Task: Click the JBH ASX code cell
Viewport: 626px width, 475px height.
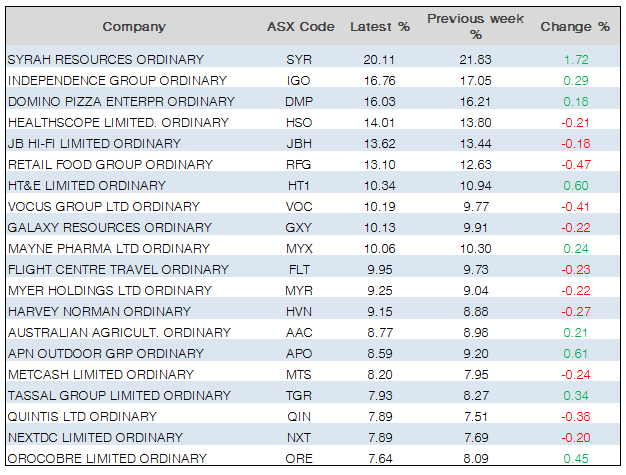Action: 299,144
